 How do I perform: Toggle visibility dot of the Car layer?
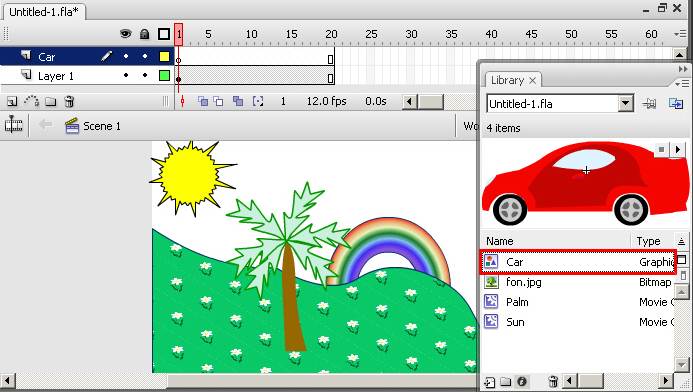pyautogui.click(x=126, y=56)
